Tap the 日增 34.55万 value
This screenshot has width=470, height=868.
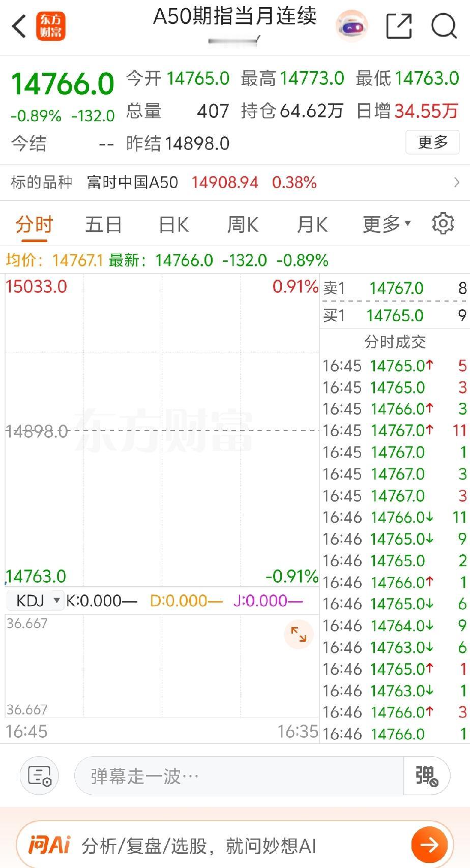click(426, 111)
